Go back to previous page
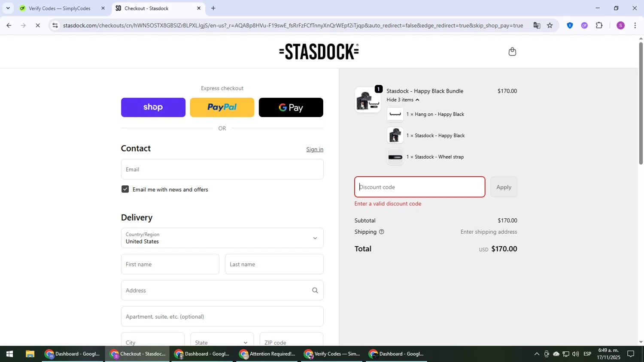 tap(9, 25)
